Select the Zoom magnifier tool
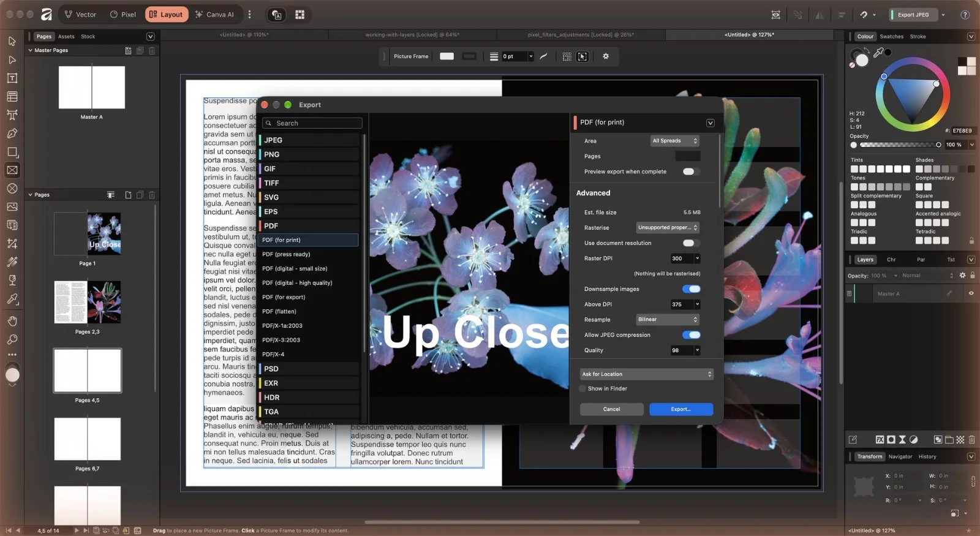 (12, 339)
